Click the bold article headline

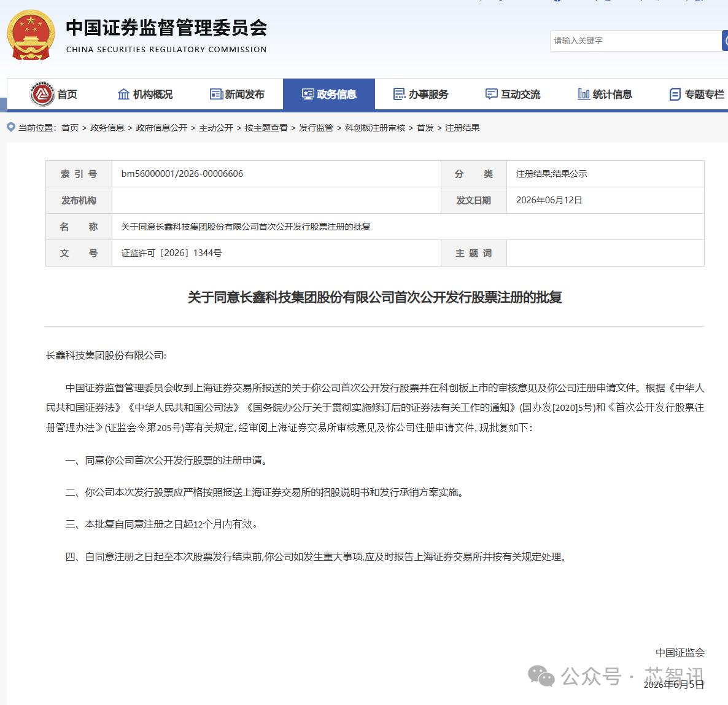pos(374,297)
